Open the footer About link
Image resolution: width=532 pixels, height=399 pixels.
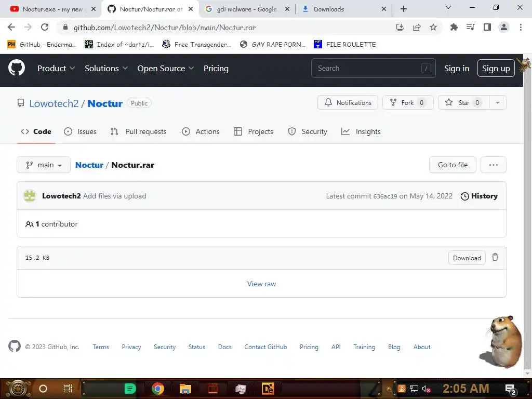(x=422, y=347)
